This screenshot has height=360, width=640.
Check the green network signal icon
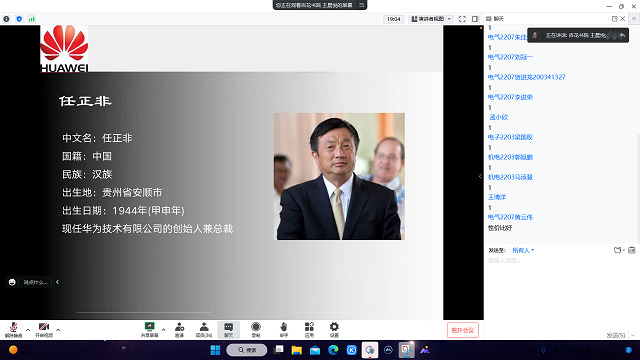tap(31, 19)
